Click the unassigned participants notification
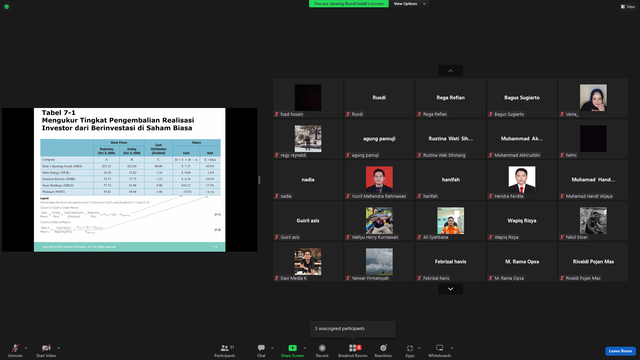Screen dimensions: 640x360 tap(353, 329)
